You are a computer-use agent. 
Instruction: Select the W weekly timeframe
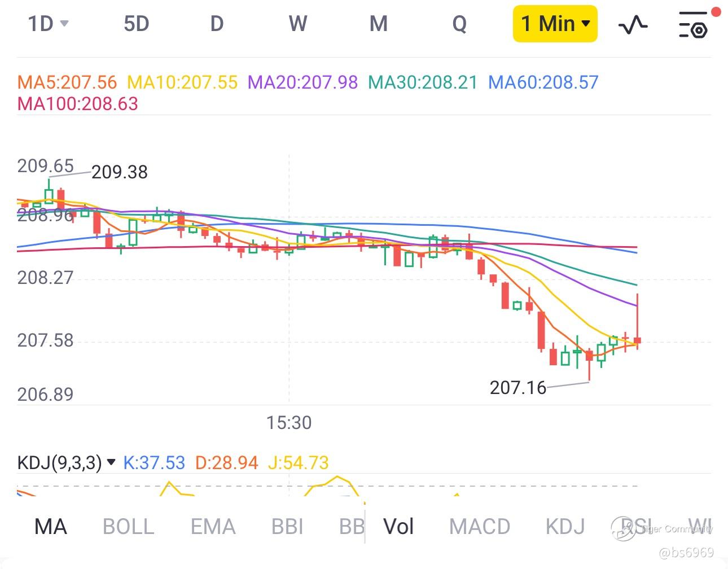pyautogui.click(x=298, y=24)
